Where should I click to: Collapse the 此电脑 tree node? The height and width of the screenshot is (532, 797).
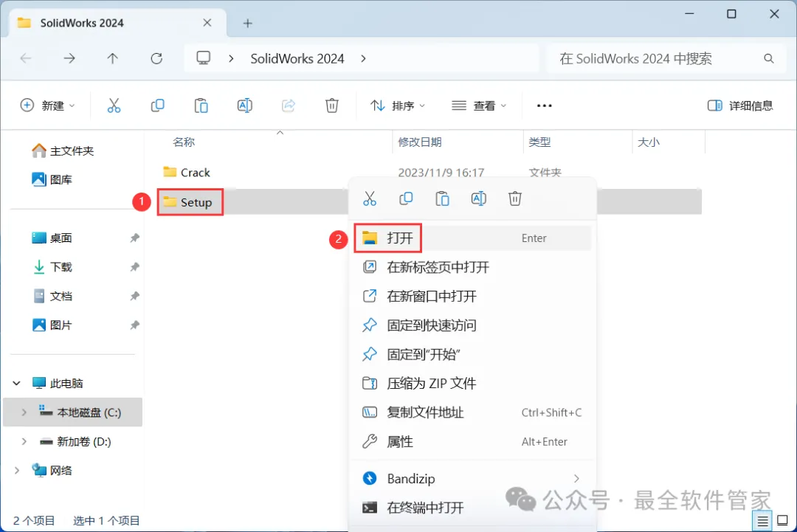coord(17,383)
